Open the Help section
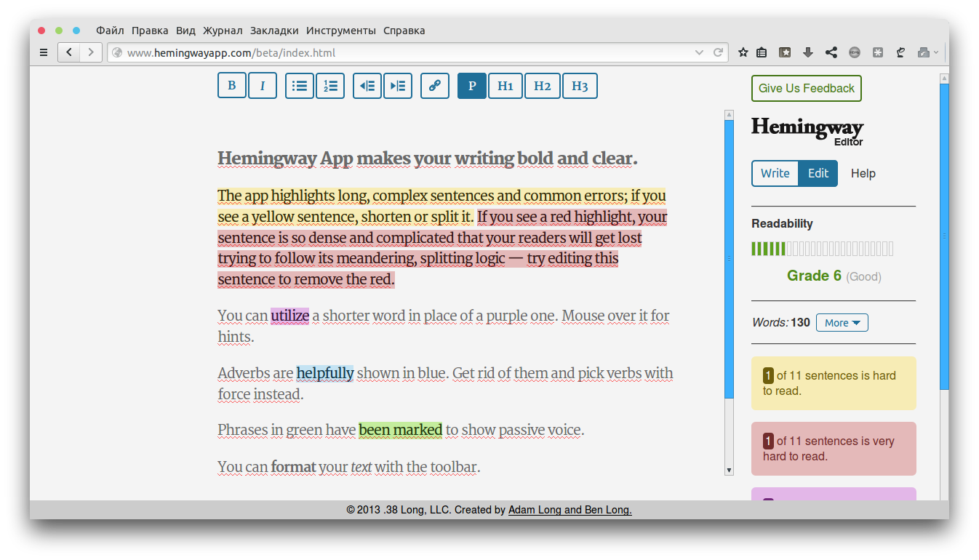This screenshot has width=979, height=560. click(863, 173)
